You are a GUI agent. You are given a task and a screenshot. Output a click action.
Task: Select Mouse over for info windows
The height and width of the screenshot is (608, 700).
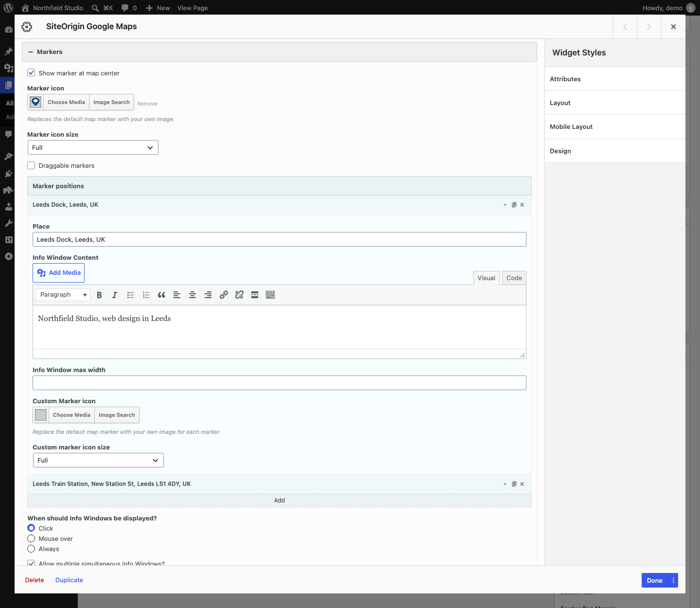click(31, 538)
